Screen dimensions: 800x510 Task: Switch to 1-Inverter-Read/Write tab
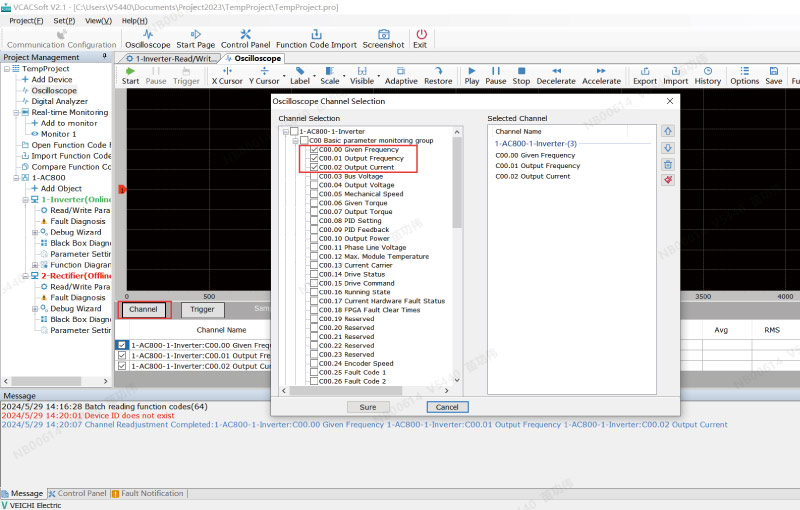point(170,58)
